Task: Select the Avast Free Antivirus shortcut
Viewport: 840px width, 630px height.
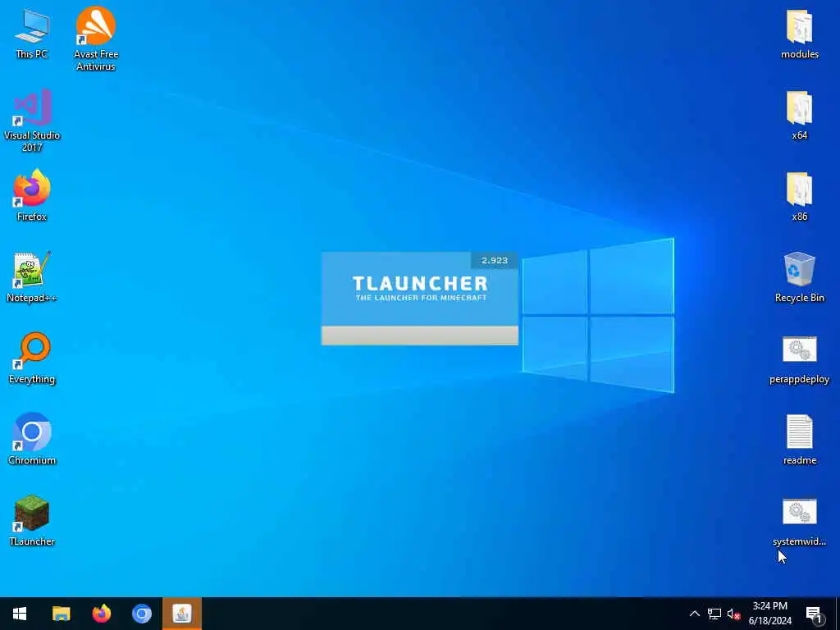Action: pyautogui.click(x=96, y=39)
